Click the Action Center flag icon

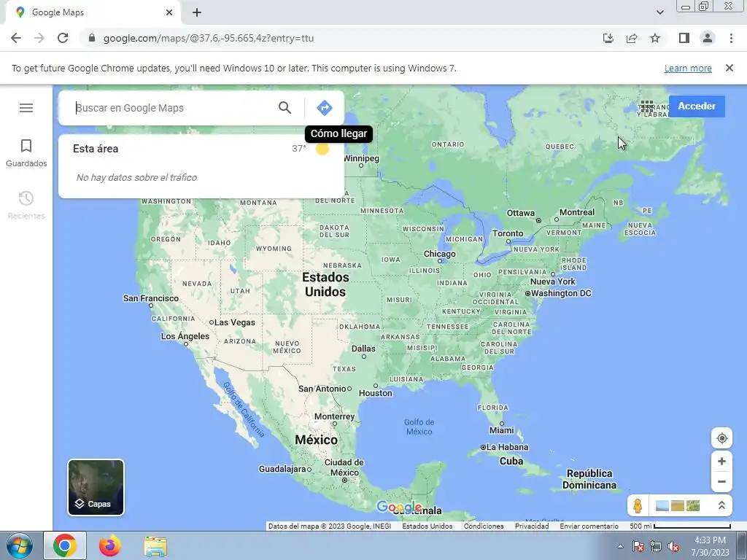(x=638, y=547)
